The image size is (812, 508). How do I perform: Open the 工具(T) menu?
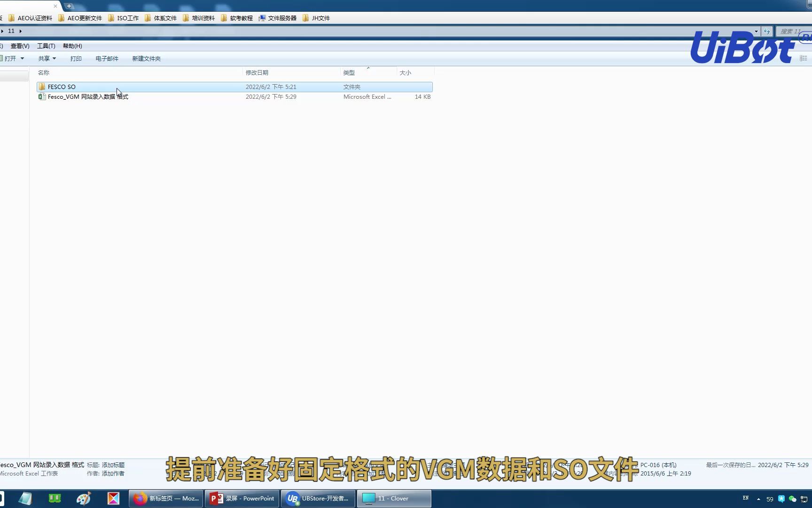(x=46, y=46)
